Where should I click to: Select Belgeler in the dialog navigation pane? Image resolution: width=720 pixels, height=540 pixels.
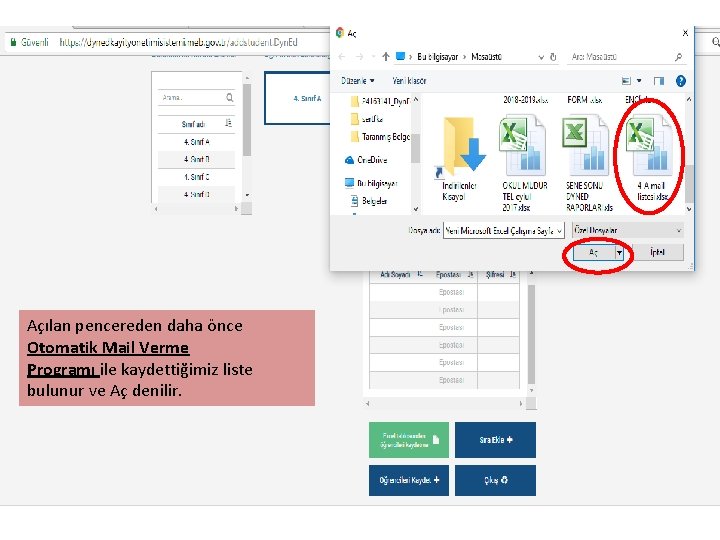click(x=369, y=201)
